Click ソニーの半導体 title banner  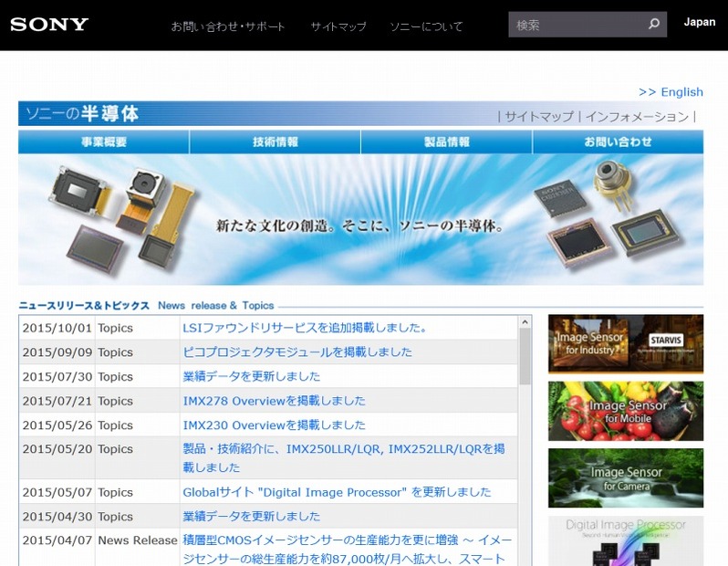(82, 114)
